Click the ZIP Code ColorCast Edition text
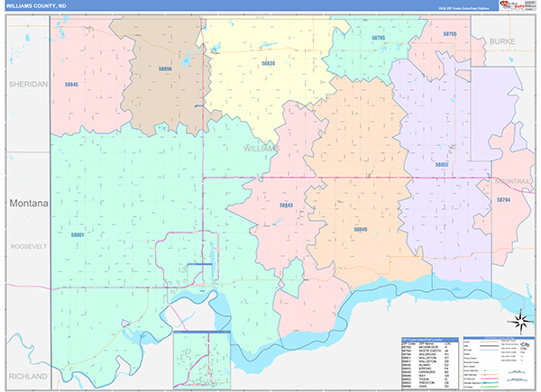Image resolution: width=541 pixels, height=392 pixels. tap(463, 8)
